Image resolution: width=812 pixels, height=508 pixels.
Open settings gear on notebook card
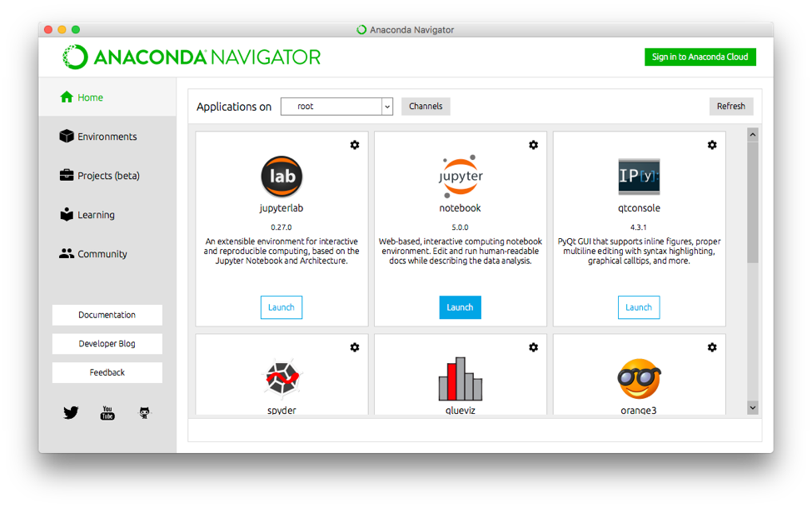533,145
